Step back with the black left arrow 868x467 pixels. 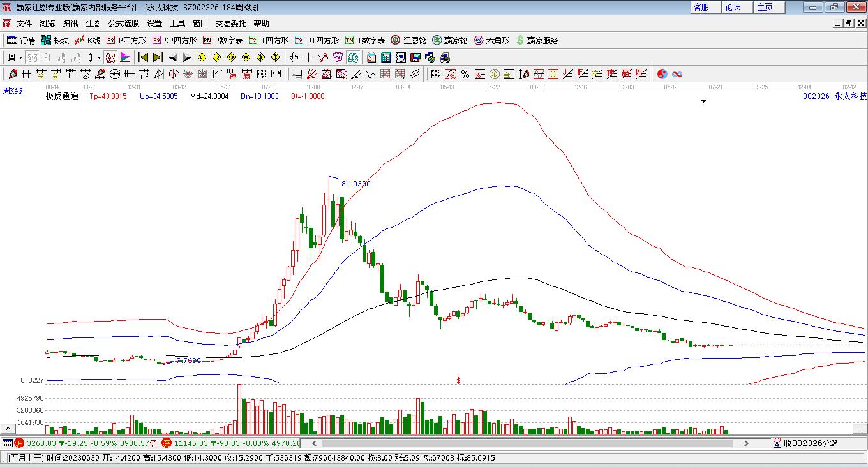tap(173, 57)
